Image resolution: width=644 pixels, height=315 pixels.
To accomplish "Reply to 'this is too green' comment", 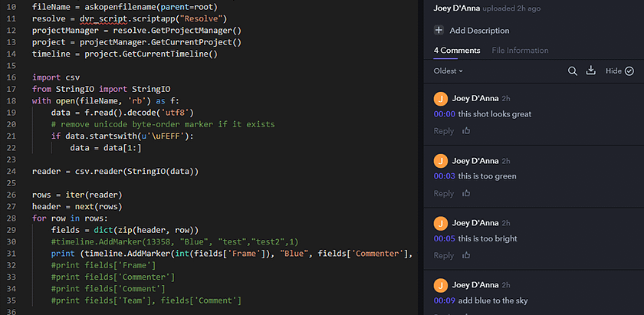I will (x=444, y=193).
